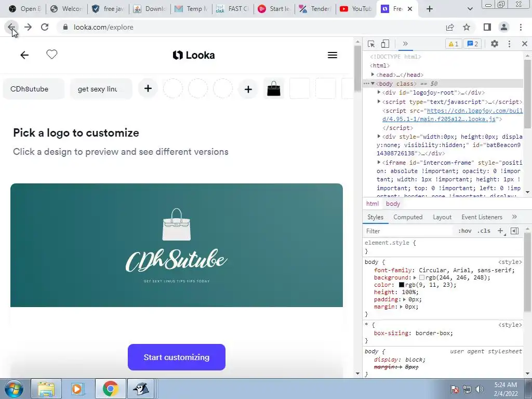Open a new browser tab with plus
Screen dimensions: 532x399
(x=430, y=9)
